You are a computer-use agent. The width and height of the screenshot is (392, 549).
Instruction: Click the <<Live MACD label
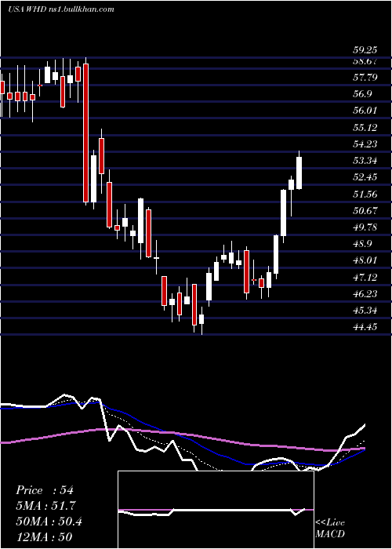point(330,528)
